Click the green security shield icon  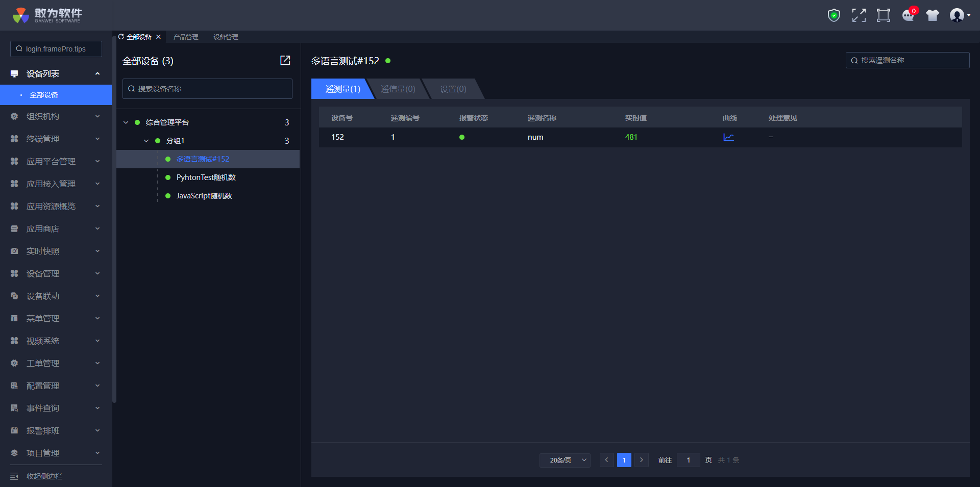pos(834,15)
